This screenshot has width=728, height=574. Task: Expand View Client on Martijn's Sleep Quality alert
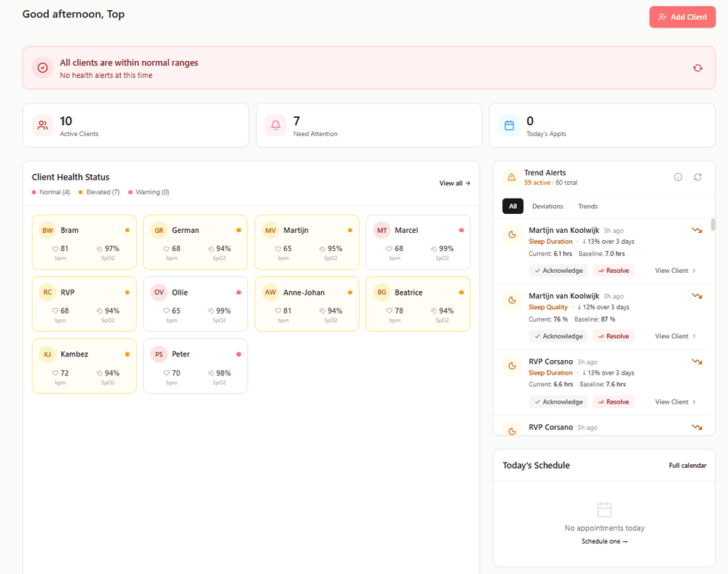[673, 335]
